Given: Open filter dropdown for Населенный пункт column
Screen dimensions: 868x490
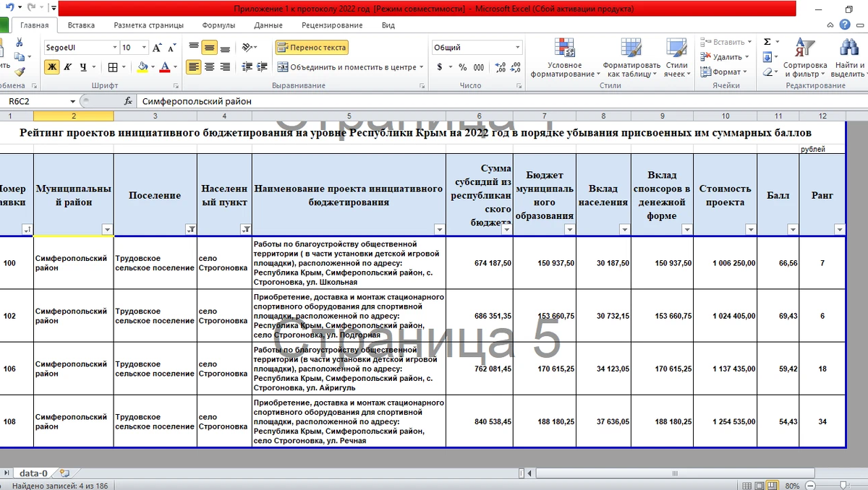Looking at the screenshot, I should click(246, 230).
